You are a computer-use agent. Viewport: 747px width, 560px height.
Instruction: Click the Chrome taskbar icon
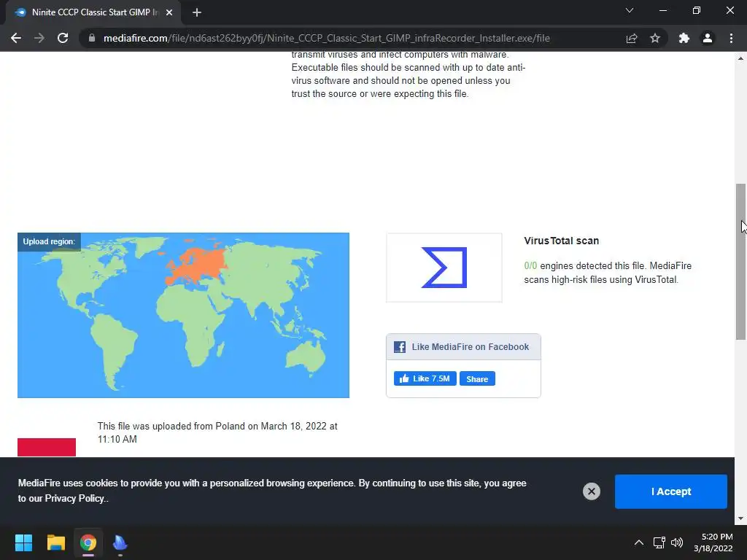[x=88, y=542]
